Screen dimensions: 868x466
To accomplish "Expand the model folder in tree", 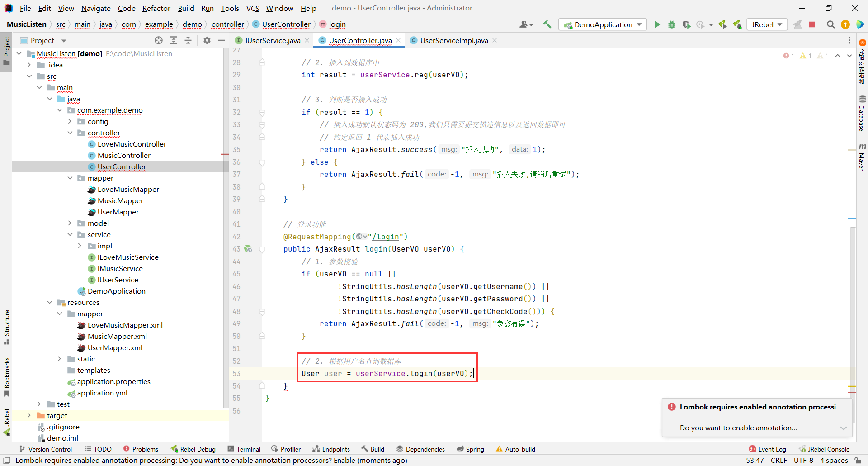I will pos(70,223).
